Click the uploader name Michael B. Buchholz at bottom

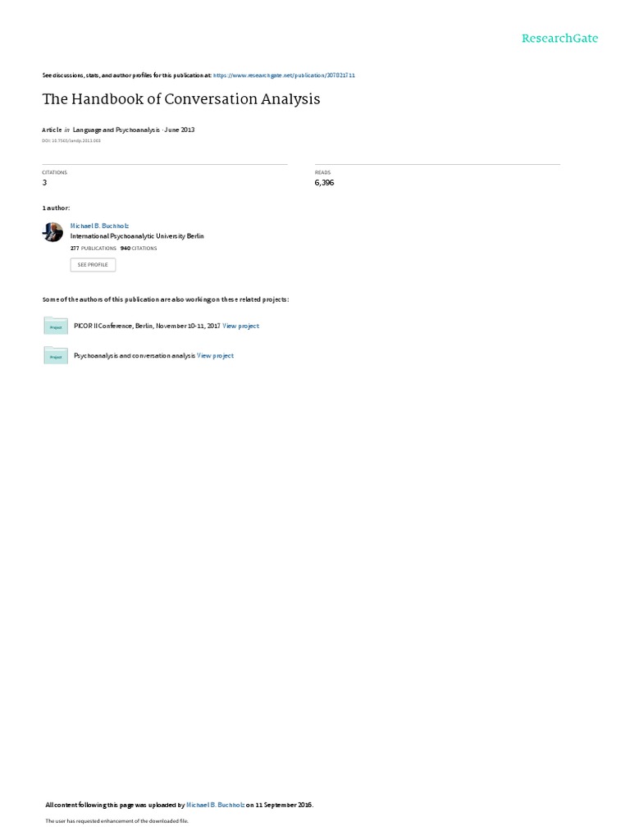tap(216, 805)
